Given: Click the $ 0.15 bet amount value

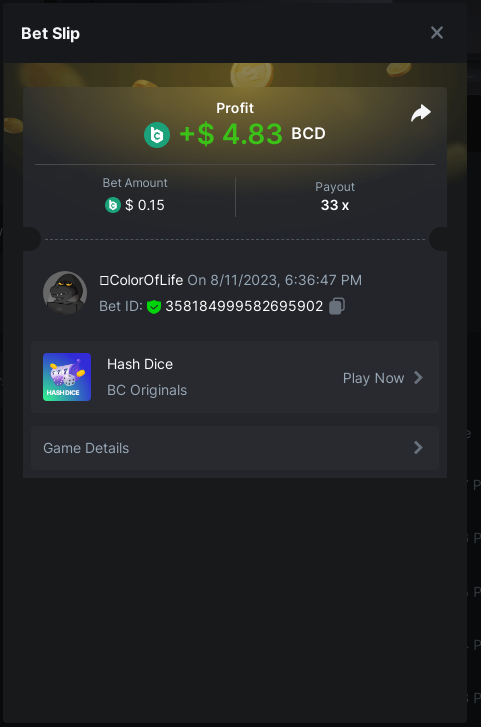Looking at the screenshot, I should (x=145, y=205).
